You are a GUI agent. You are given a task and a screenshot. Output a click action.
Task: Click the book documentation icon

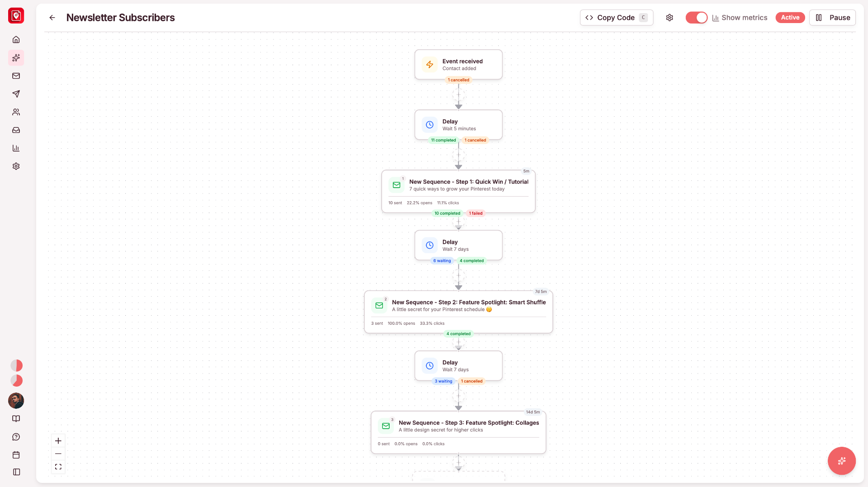point(16,419)
